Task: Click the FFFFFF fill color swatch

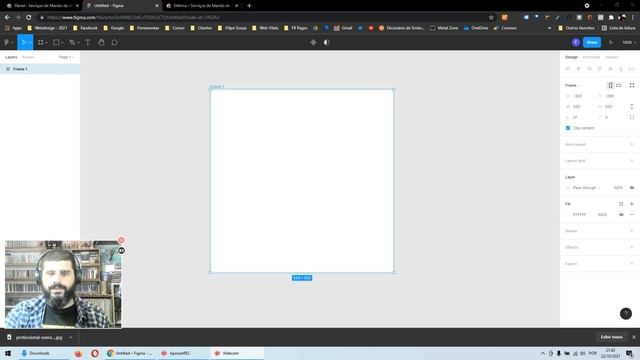Action: (x=568, y=214)
